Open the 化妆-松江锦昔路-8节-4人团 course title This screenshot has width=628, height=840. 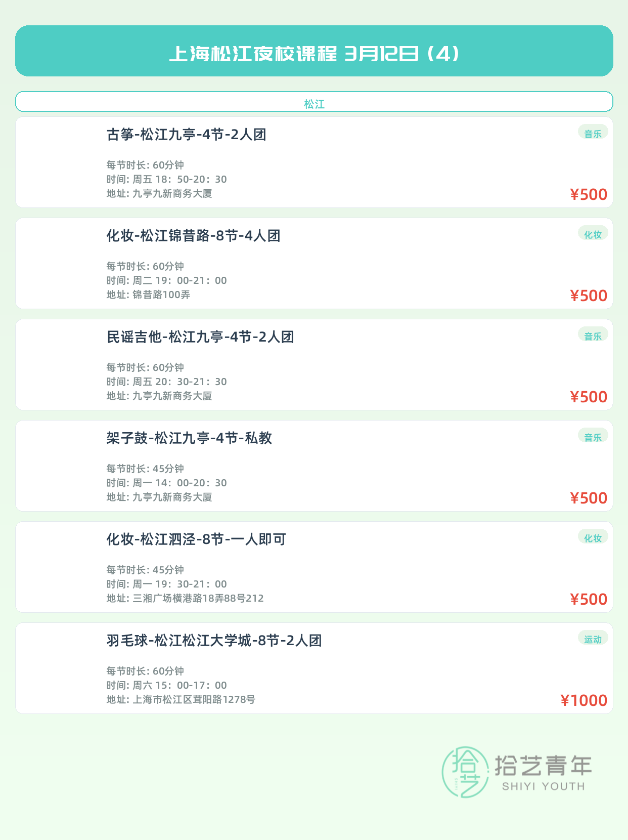[193, 236]
